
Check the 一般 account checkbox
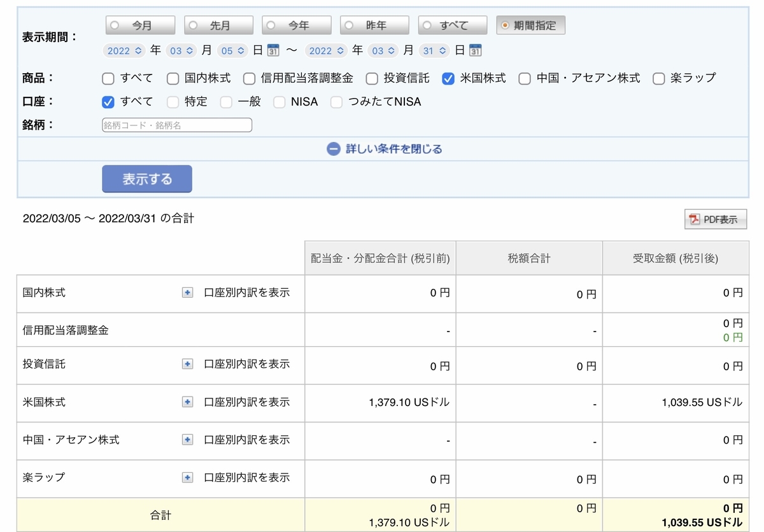[226, 102]
